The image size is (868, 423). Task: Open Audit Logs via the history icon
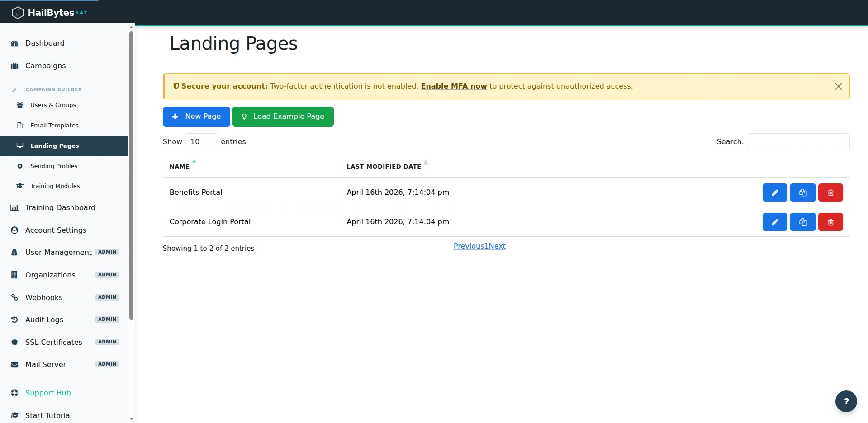click(x=14, y=320)
